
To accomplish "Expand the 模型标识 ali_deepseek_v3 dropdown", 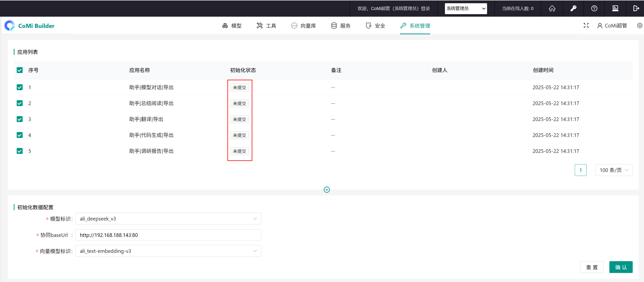I will click(168, 219).
